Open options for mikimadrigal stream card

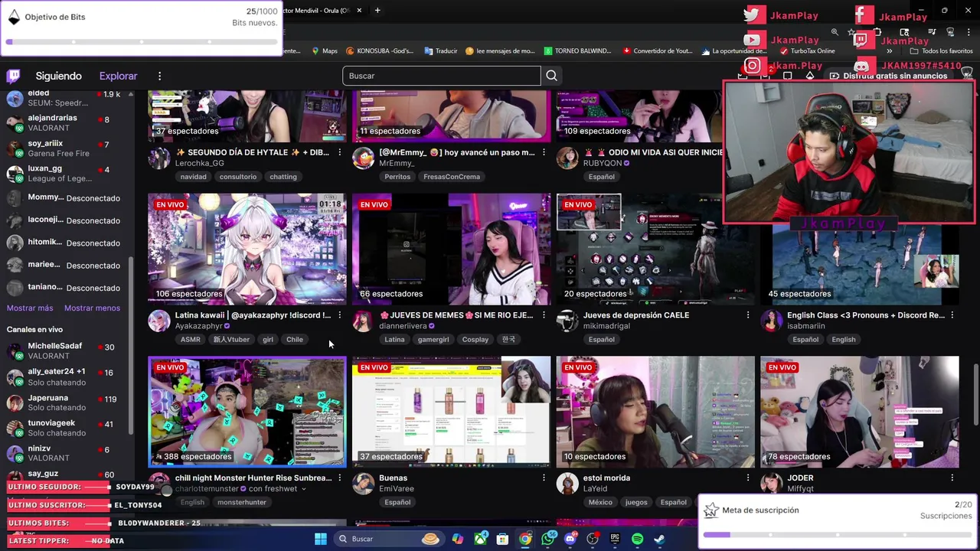748,315
